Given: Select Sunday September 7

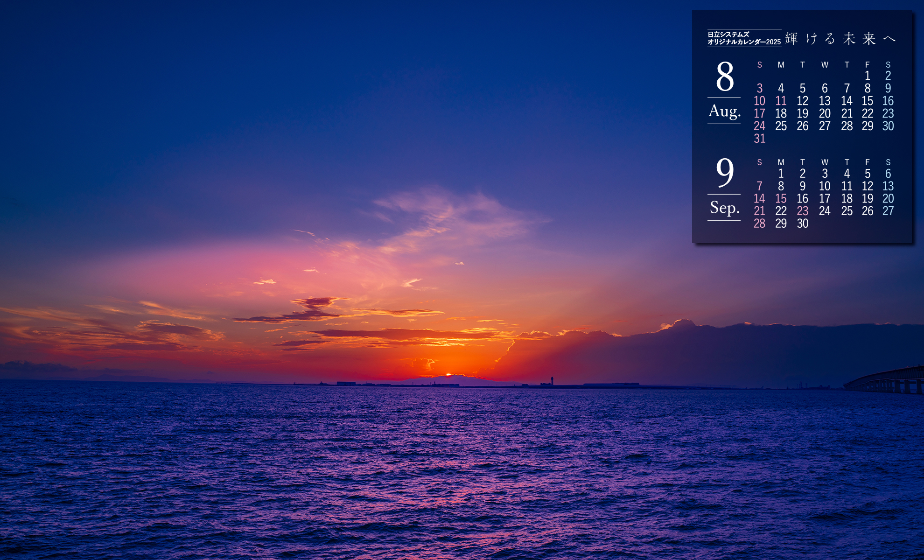Looking at the screenshot, I should coord(760,186).
